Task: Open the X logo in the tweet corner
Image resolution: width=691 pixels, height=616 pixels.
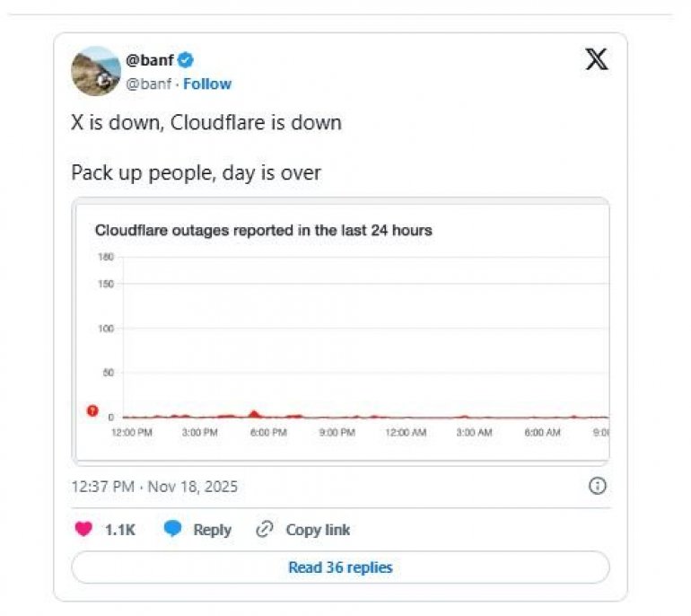Action: click(596, 60)
